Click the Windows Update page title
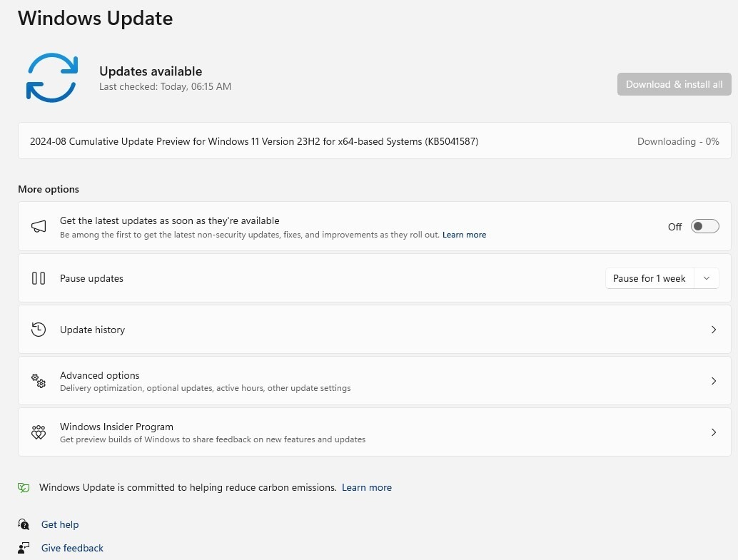Image resolution: width=738 pixels, height=560 pixels. (95, 18)
